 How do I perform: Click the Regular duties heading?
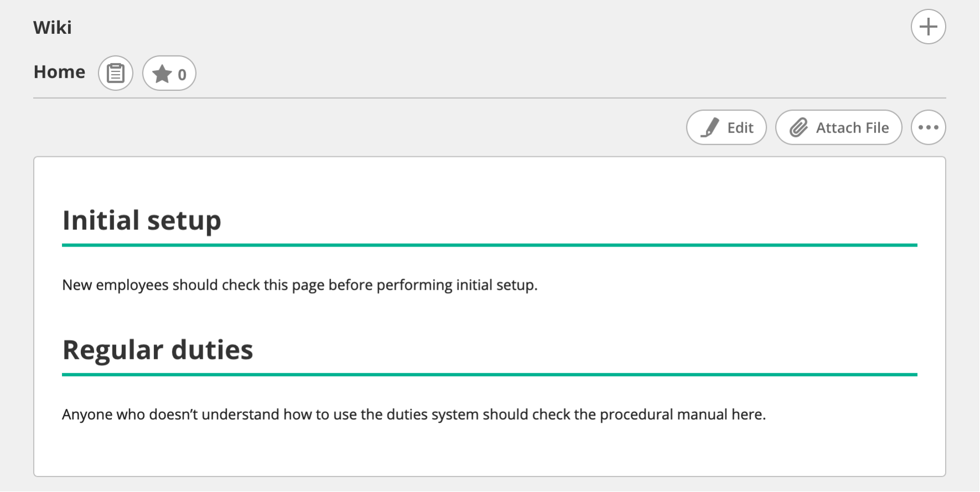pos(158,350)
